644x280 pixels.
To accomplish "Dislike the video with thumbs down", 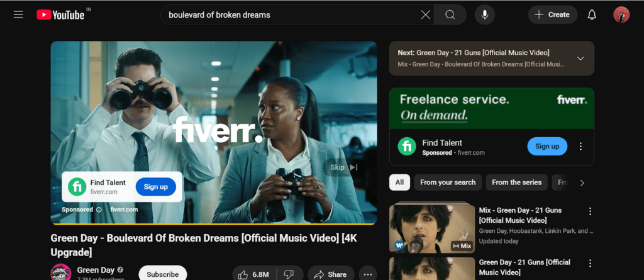I will [289, 274].
